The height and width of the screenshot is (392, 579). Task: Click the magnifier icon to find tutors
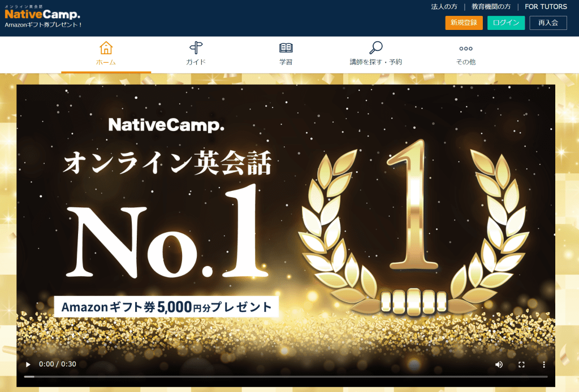pyautogui.click(x=375, y=48)
